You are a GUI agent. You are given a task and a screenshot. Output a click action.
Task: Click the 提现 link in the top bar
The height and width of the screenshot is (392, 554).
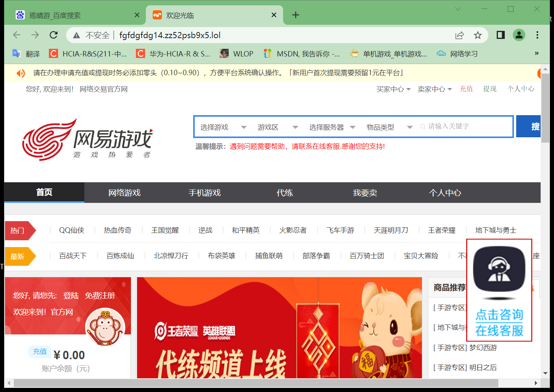490,89
